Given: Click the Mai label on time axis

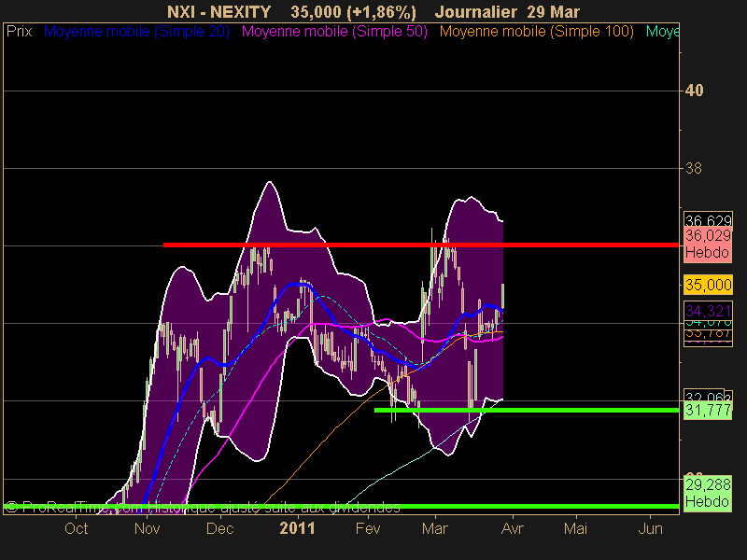Looking at the screenshot, I should pyautogui.click(x=575, y=528).
